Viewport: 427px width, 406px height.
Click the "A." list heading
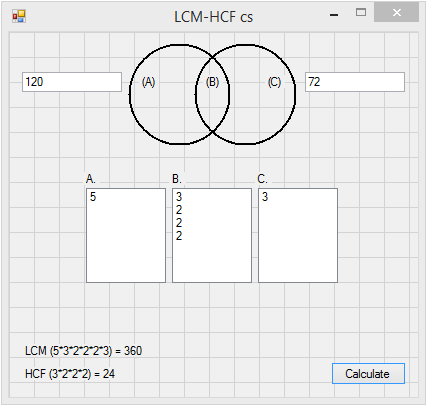(x=91, y=179)
